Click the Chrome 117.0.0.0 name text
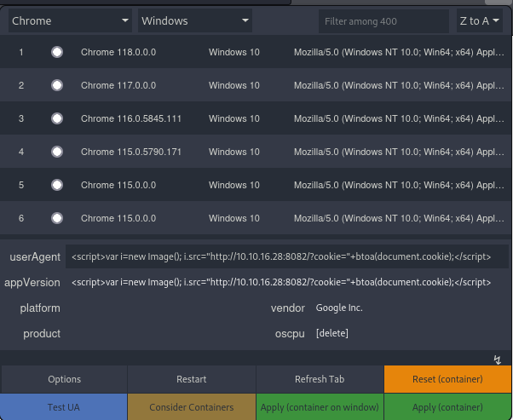 pyautogui.click(x=118, y=85)
